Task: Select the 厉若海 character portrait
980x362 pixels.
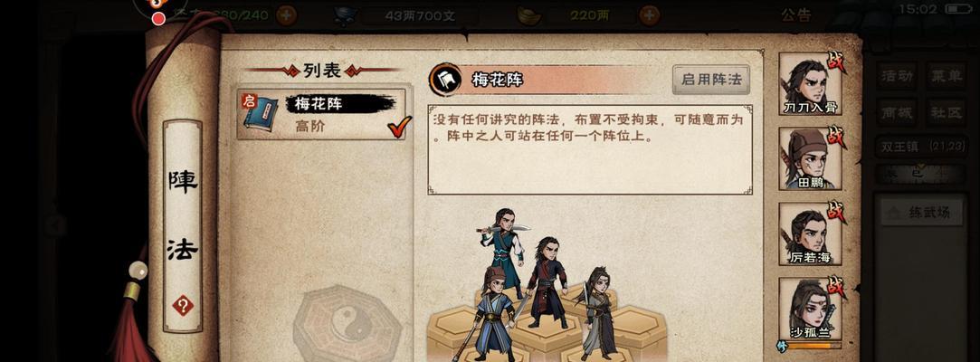Action: coord(809,233)
